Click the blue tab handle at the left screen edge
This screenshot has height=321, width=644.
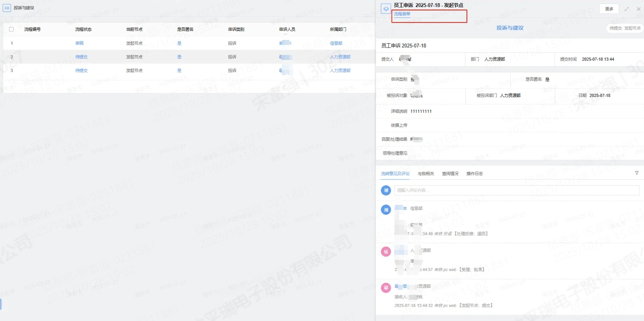click(1, 304)
